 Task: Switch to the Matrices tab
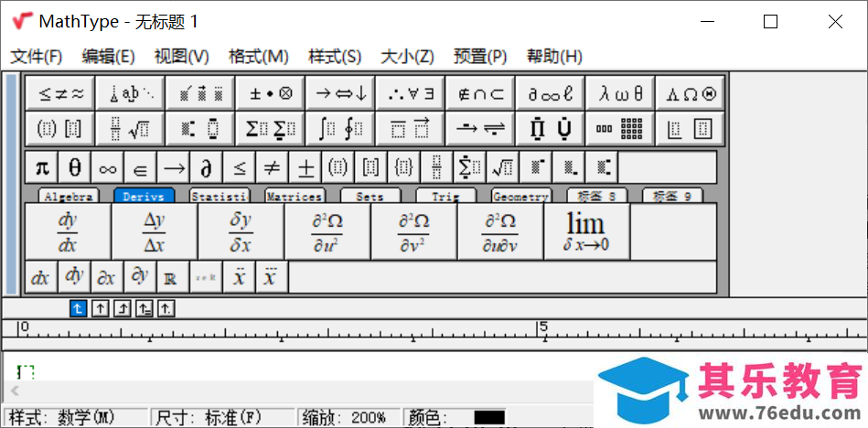[x=295, y=196]
